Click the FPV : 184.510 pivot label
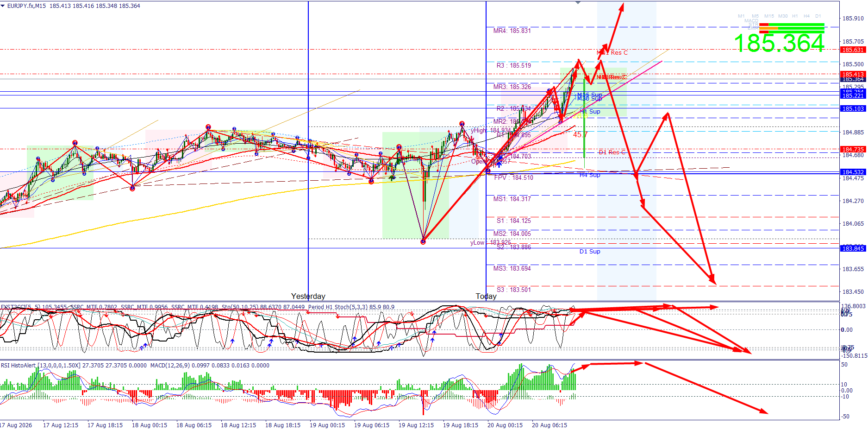The height and width of the screenshot is (430, 868). pyautogui.click(x=514, y=178)
